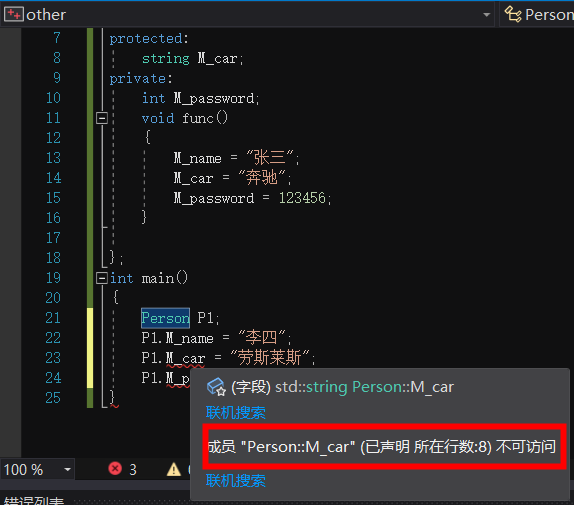
Task: Click the C++ project icon beside 'other'
Action: click(14, 15)
